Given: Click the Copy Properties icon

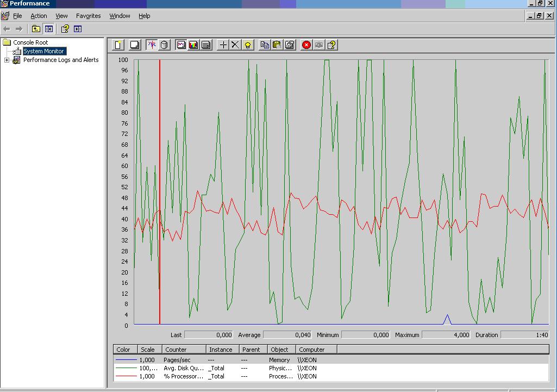Looking at the screenshot, I should [265, 45].
